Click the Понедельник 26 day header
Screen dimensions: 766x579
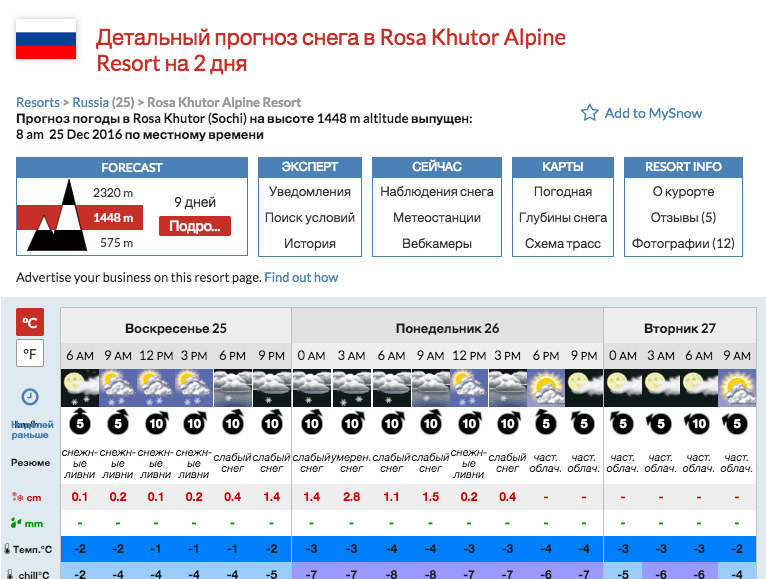447,328
